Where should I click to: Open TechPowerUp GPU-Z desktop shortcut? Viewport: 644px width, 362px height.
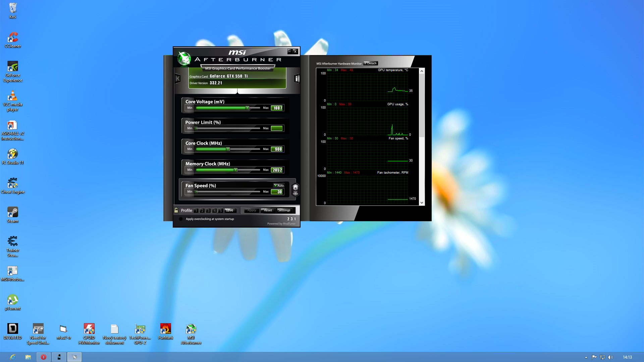[140, 329]
